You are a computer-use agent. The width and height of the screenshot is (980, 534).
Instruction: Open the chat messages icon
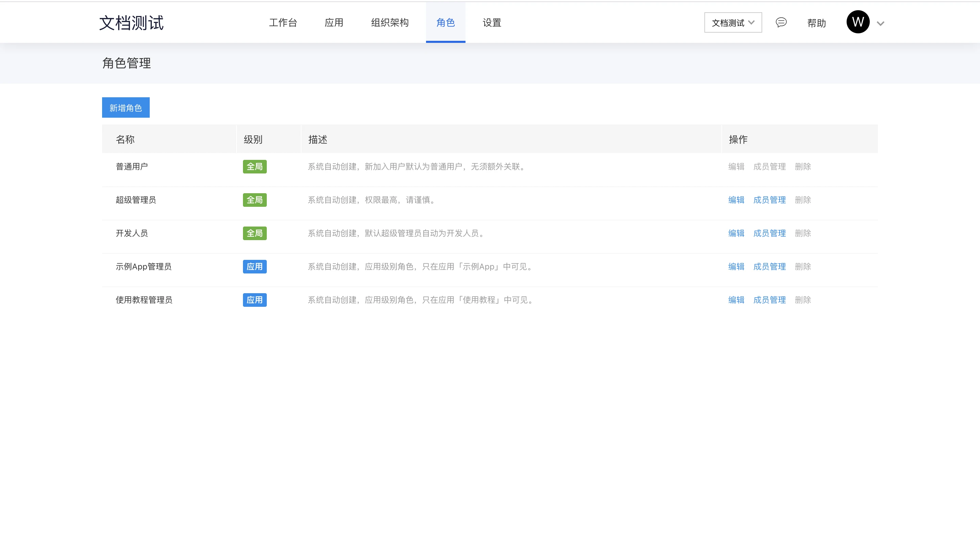click(781, 22)
